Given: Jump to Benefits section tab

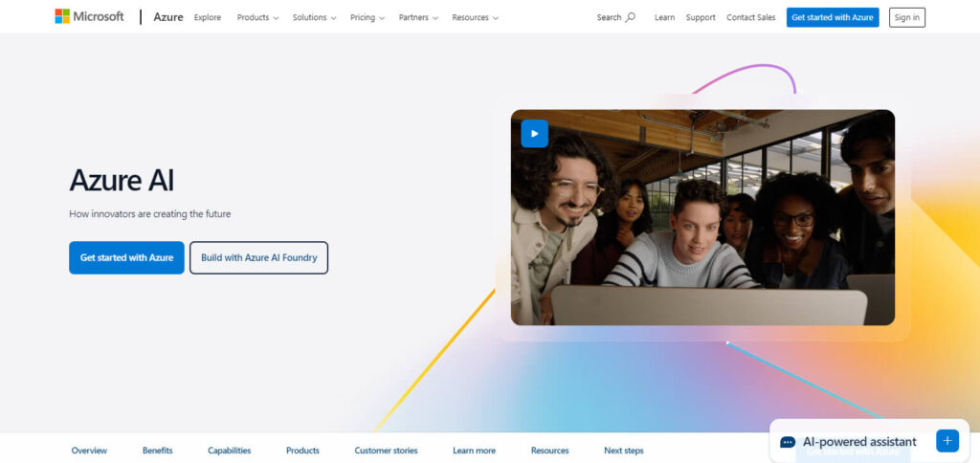Looking at the screenshot, I should 158,451.
